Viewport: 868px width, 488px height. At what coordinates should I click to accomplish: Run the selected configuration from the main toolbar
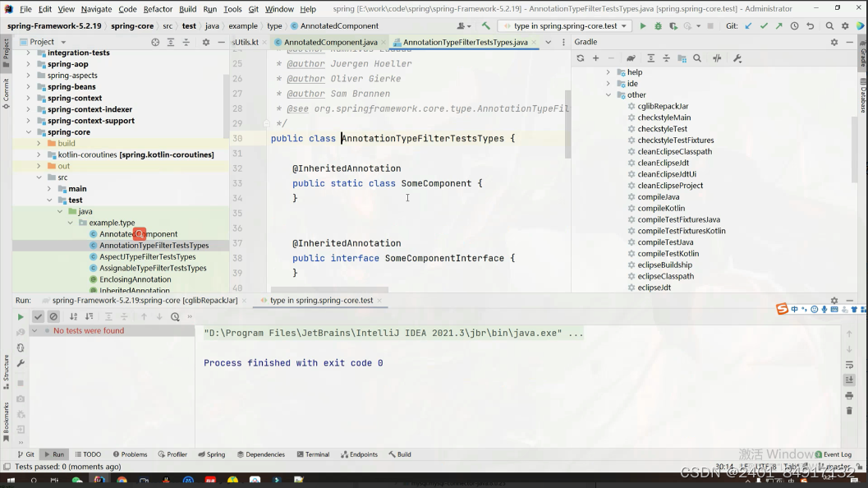[643, 26]
